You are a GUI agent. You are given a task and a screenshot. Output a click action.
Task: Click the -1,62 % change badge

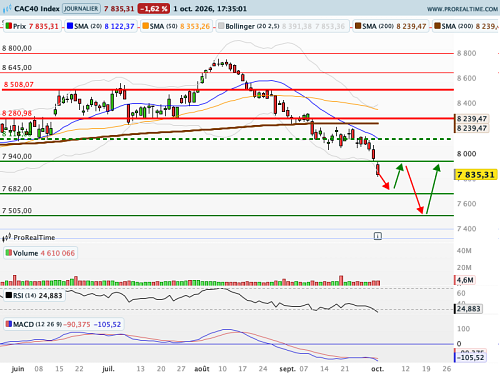point(154,9)
